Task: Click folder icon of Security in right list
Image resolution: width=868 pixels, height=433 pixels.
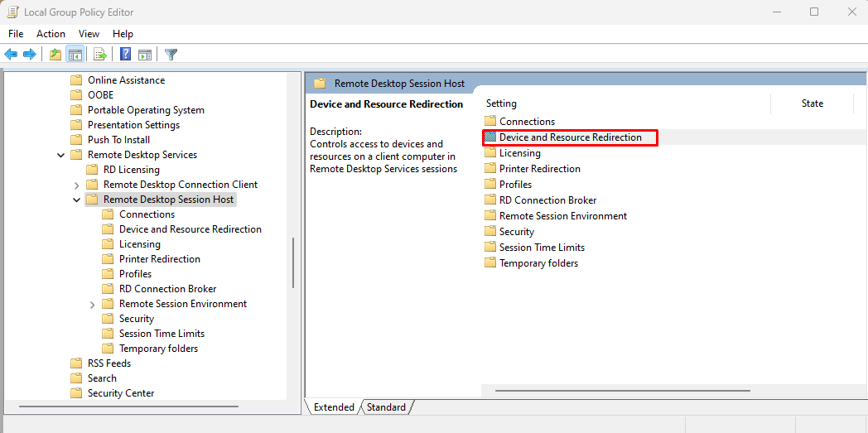Action: (490, 232)
